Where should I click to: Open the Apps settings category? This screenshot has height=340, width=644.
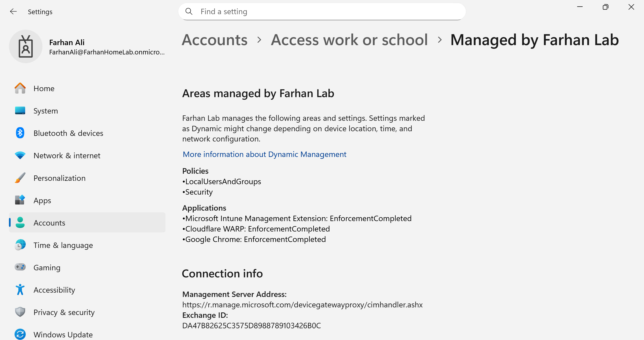coord(42,200)
